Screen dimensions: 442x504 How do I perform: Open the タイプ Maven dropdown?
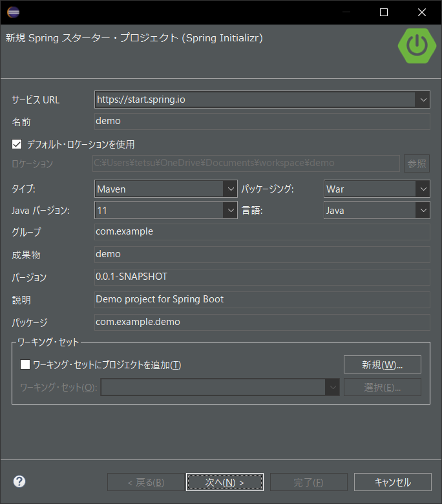click(x=231, y=189)
